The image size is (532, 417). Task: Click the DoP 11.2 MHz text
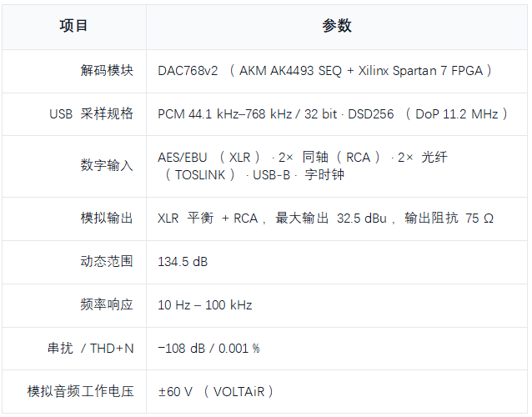pyautogui.click(x=457, y=114)
